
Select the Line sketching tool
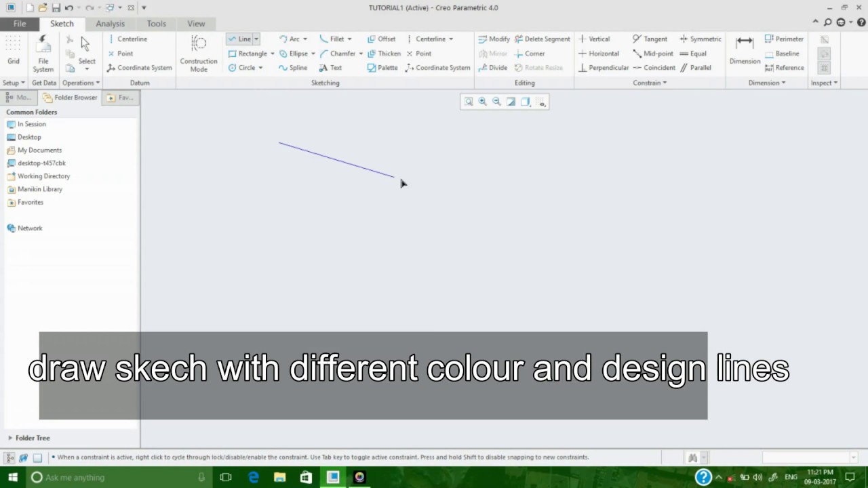(239, 39)
